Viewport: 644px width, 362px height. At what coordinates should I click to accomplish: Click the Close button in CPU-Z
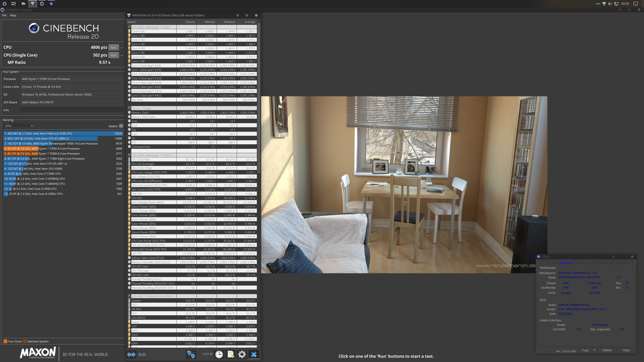626,350
